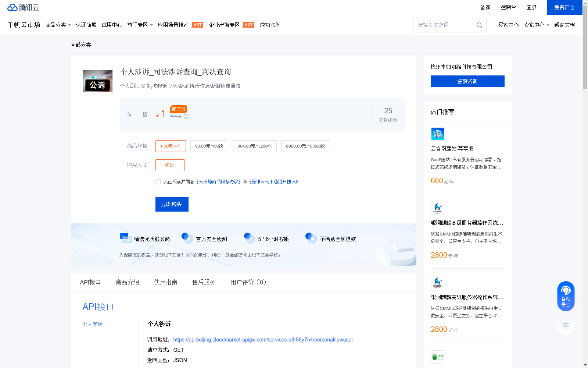Select 个人涉诉 in API sidebar

[93, 324]
